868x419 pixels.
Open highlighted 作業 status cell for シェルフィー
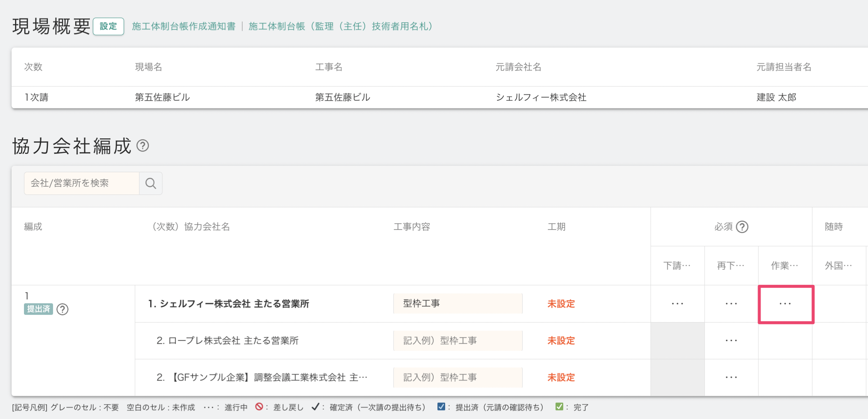[x=785, y=304]
